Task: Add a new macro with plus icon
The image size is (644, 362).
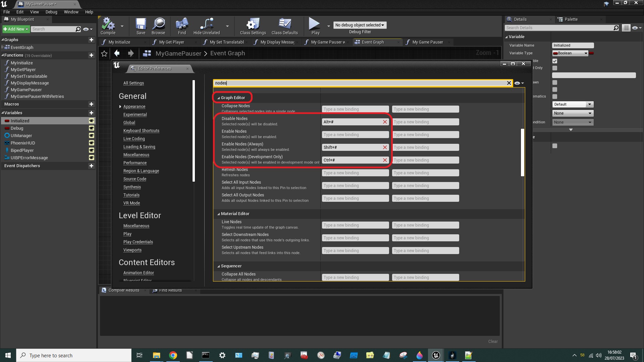Action: tap(91, 104)
